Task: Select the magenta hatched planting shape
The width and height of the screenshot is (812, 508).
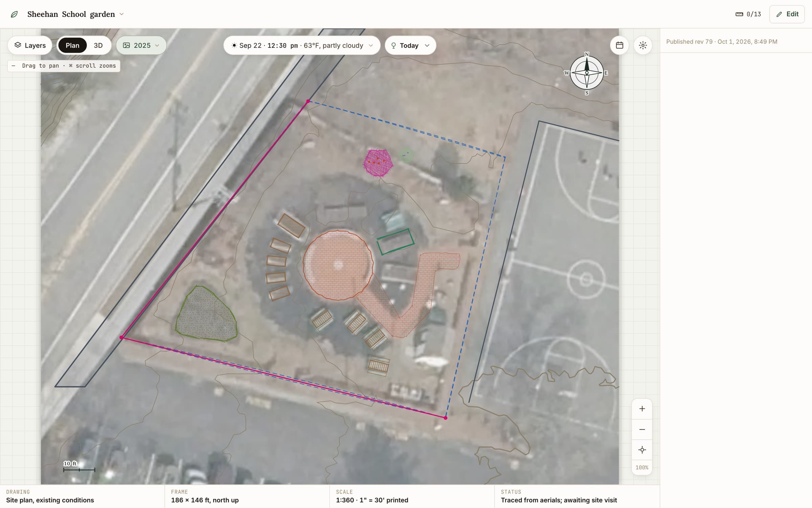Action: click(378, 163)
